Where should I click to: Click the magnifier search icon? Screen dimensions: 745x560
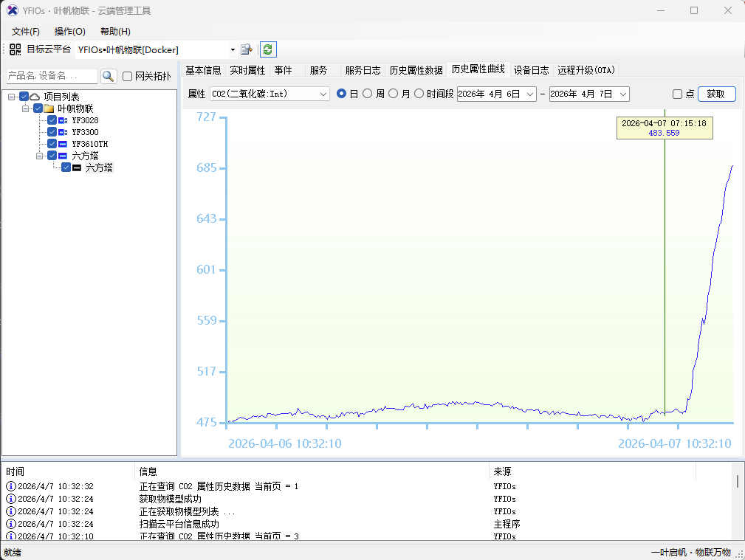[109, 76]
